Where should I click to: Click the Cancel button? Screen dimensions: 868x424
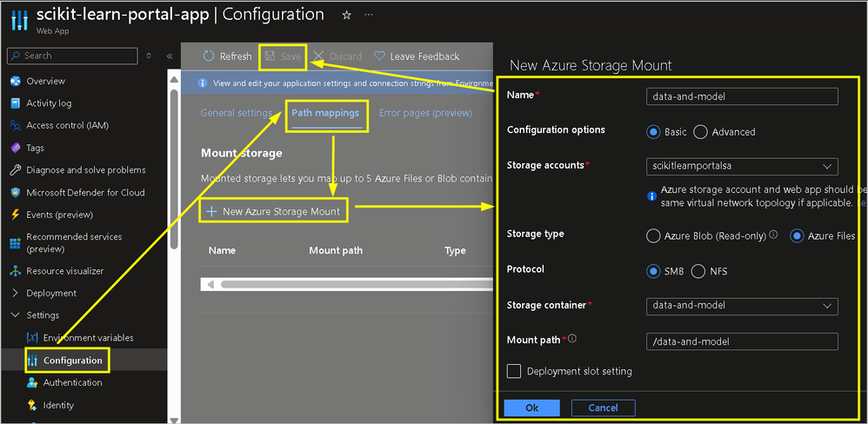[x=603, y=408]
